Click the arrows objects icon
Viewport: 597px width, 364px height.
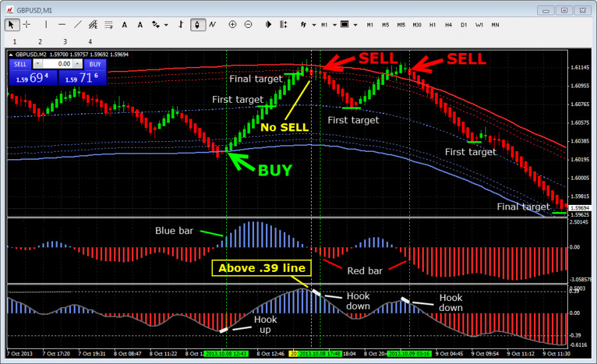[156, 25]
